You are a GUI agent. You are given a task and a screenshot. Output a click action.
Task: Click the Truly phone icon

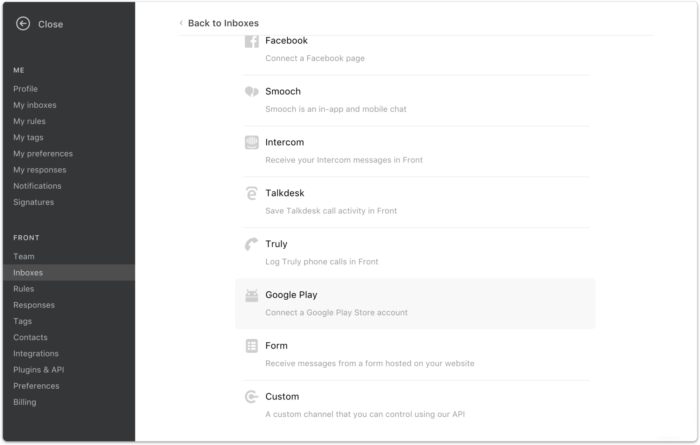252,244
